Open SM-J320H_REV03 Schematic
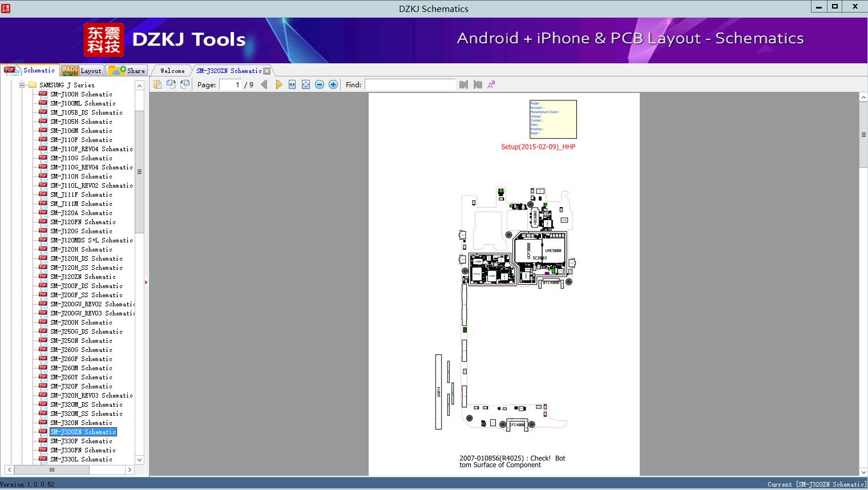This screenshot has width=868, height=490. click(91, 395)
